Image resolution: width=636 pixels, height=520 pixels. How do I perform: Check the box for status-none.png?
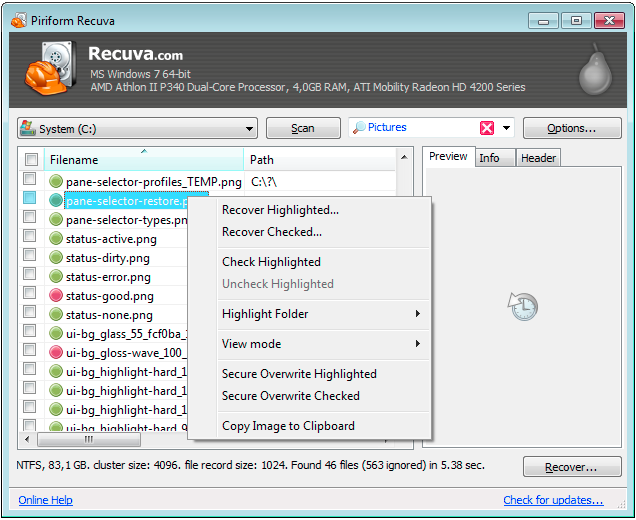[x=29, y=312]
